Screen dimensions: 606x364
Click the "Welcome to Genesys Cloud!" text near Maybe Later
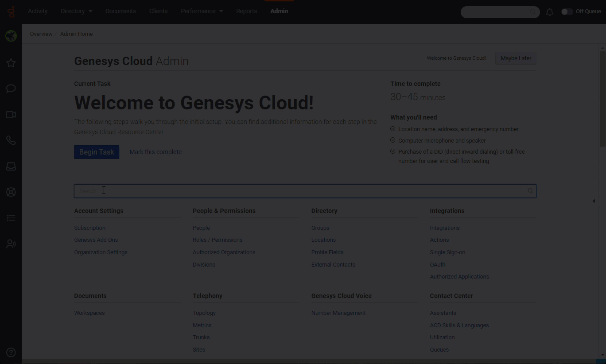point(456,58)
